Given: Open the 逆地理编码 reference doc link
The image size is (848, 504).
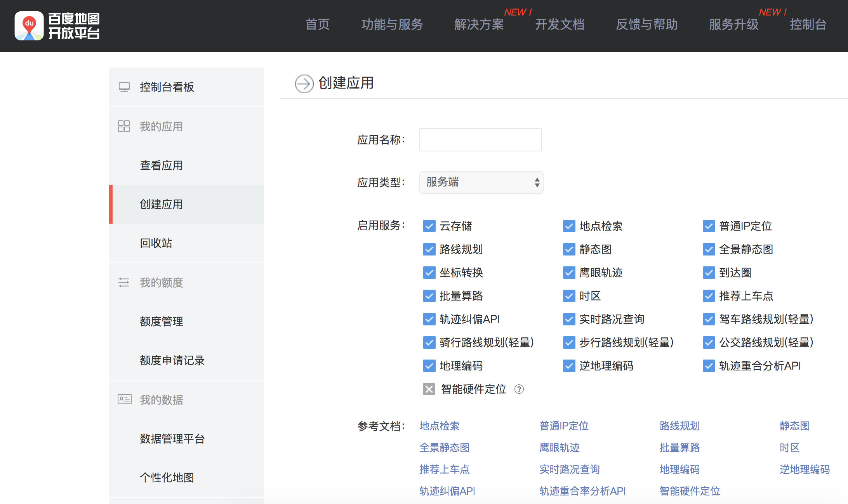Looking at the screenshot, I should [x=805, y=469].
